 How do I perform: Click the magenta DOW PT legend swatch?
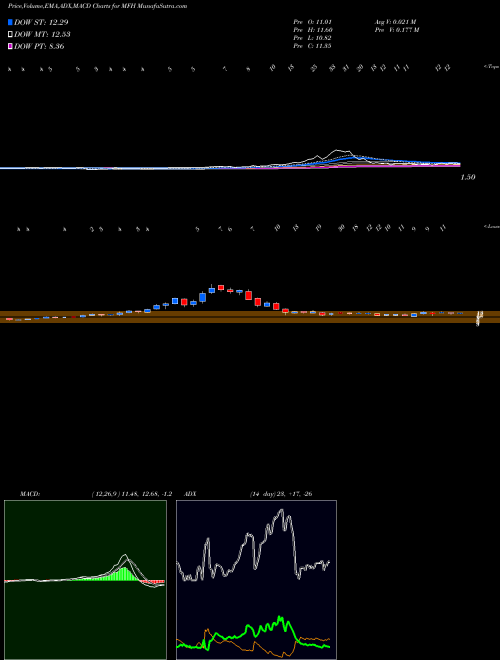[11, 46]
